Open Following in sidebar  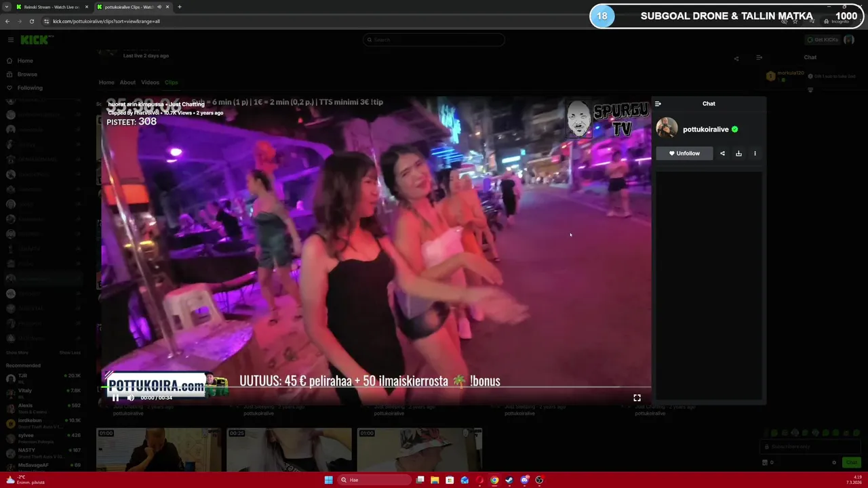tap(30, 87)
